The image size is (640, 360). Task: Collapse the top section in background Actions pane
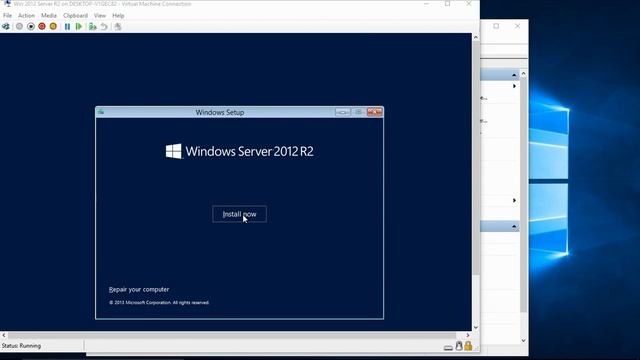514,75
